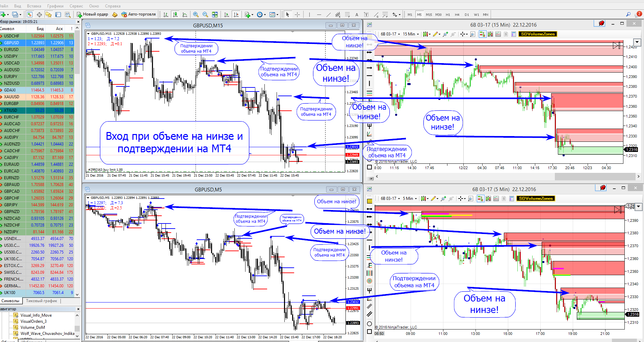
Task: Open the crosshair tool on the 5 Min NinjaTrader chart
Action: [461, 199]
